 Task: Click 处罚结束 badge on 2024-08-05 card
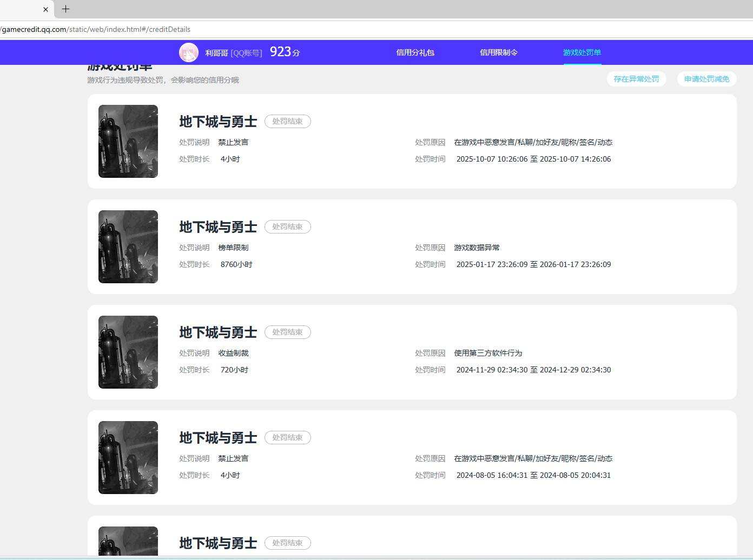287,438
